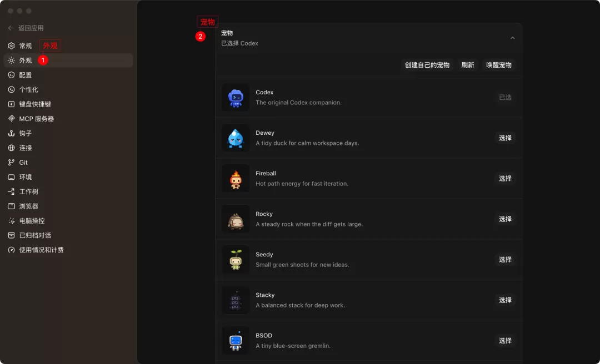Viewport: 600px width, 364px height.
Task: Click the Codex pet thumbnail
Action: pos(236,98)
